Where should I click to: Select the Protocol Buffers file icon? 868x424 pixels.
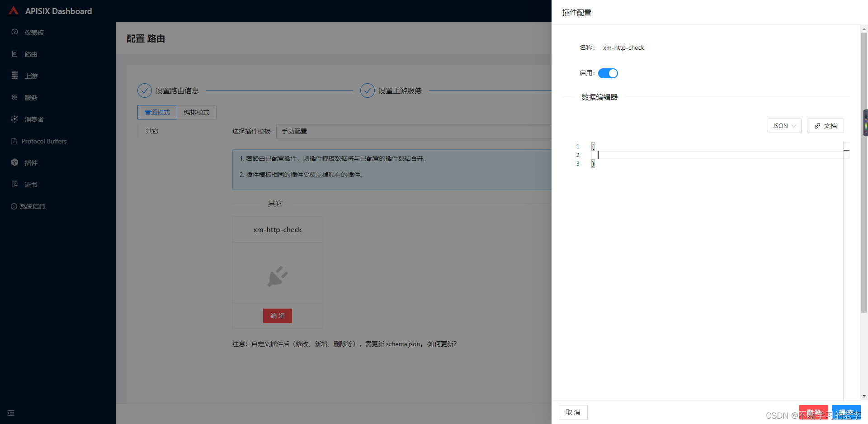14,141
